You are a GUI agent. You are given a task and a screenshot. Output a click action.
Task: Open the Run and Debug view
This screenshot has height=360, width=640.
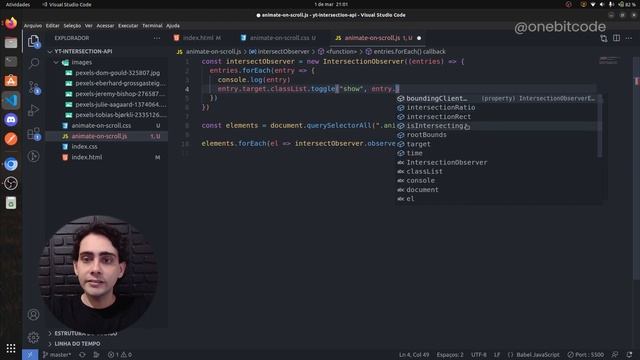coord(33,110)
